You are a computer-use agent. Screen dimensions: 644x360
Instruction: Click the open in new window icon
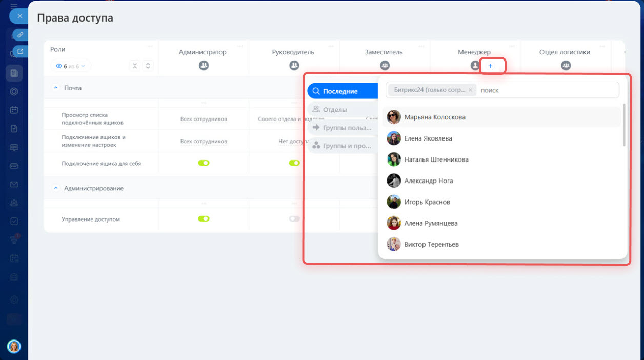[20, 51]
